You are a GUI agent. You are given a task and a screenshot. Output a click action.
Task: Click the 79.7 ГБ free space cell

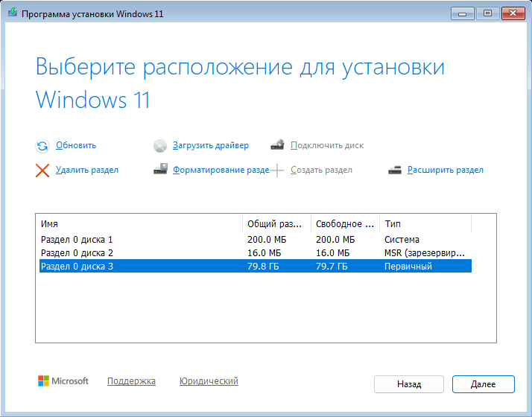pos(332,266)
